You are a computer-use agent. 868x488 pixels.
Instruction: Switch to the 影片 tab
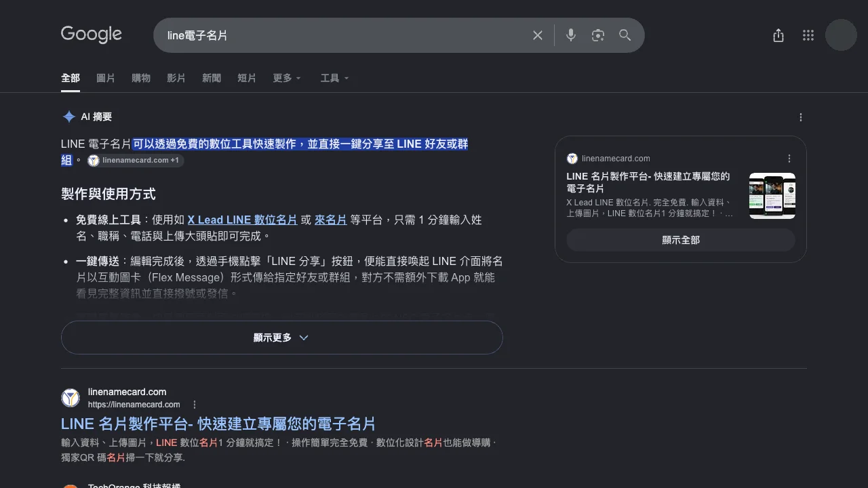coord(176,78)
